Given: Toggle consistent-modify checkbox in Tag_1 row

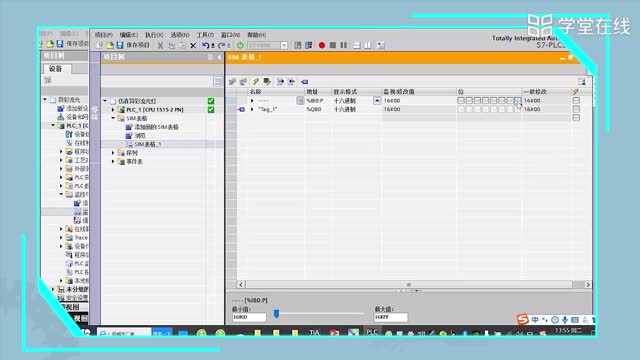Looking at the screenshot, I should 576,109.
